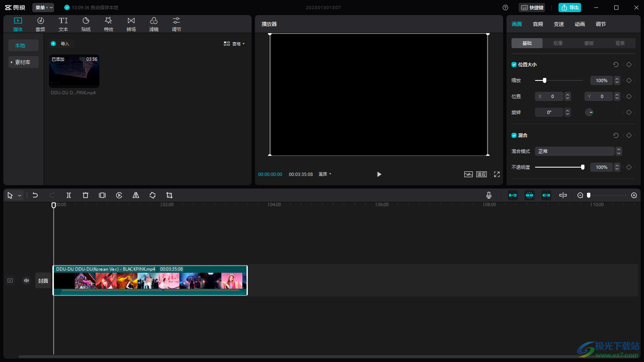The image size is (644, 362).
Task: Play the video in the player
Action: (379, 174)
